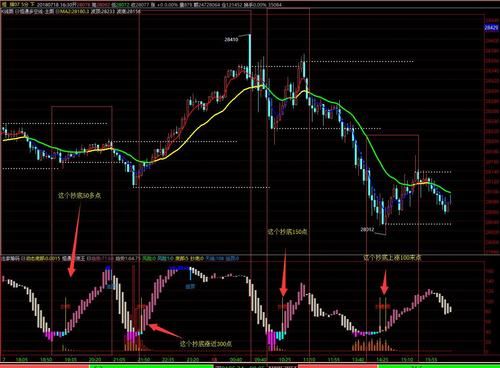
Task: Select the 28012 low price label
Action: click(x=367, y=229)
